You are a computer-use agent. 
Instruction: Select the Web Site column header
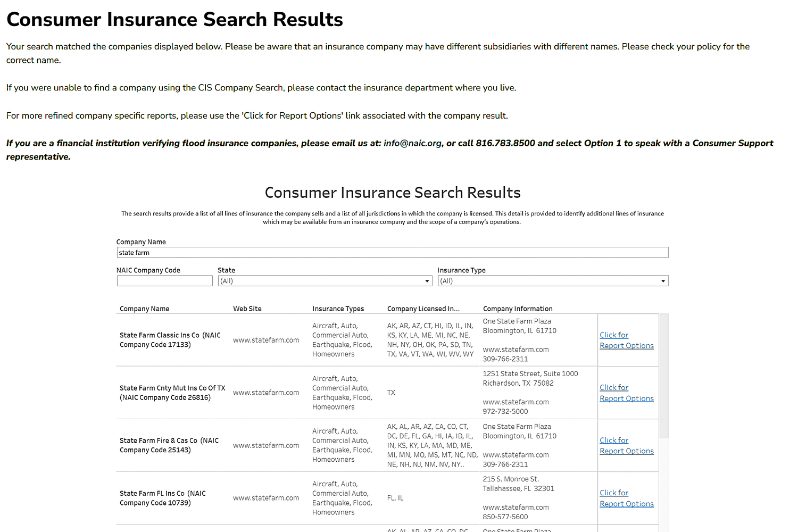247,309
